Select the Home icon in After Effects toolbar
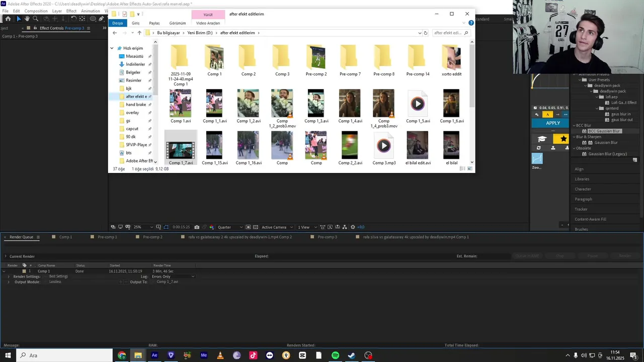 [8, 19]
